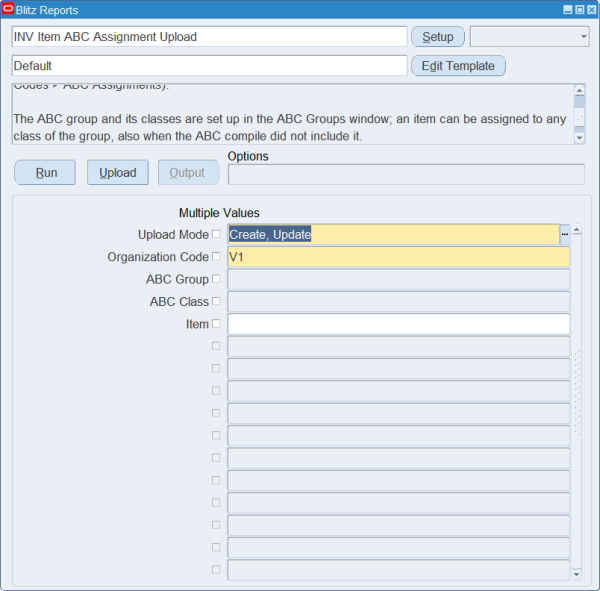Viewport: 600px width, 591px height.
Task: Enable multiple values for ABC Group
Action: point(216,279)
